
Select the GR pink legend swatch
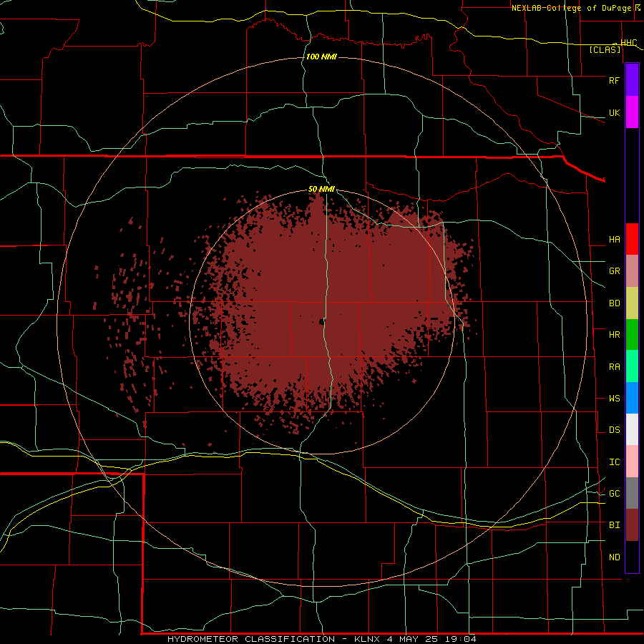(x=632, y=271)
